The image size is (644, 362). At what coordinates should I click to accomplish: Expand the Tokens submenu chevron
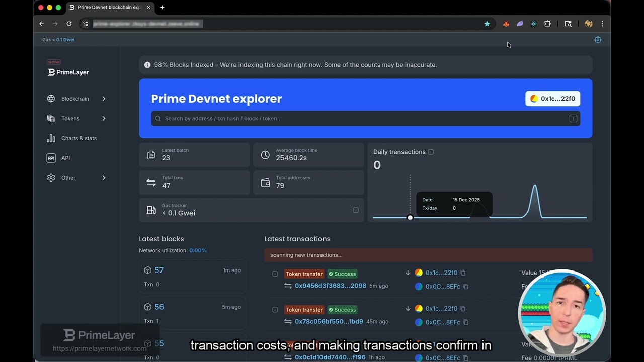click(104, 118)
